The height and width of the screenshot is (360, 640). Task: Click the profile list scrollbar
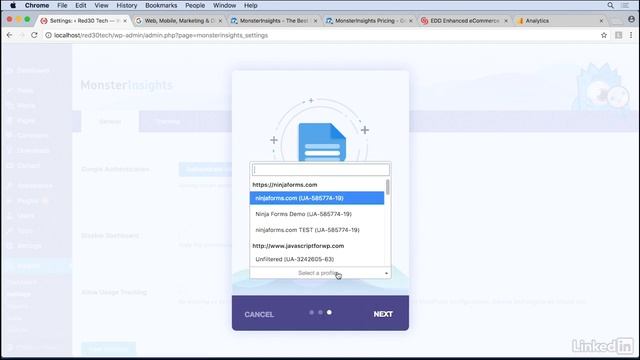[x=387, y=188]
